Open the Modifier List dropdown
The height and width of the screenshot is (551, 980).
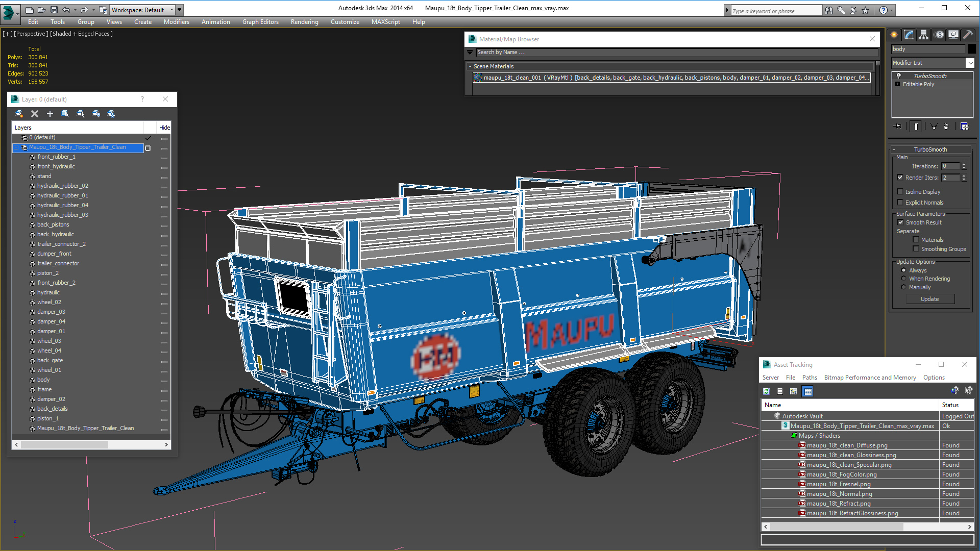[x=970, y=63]
